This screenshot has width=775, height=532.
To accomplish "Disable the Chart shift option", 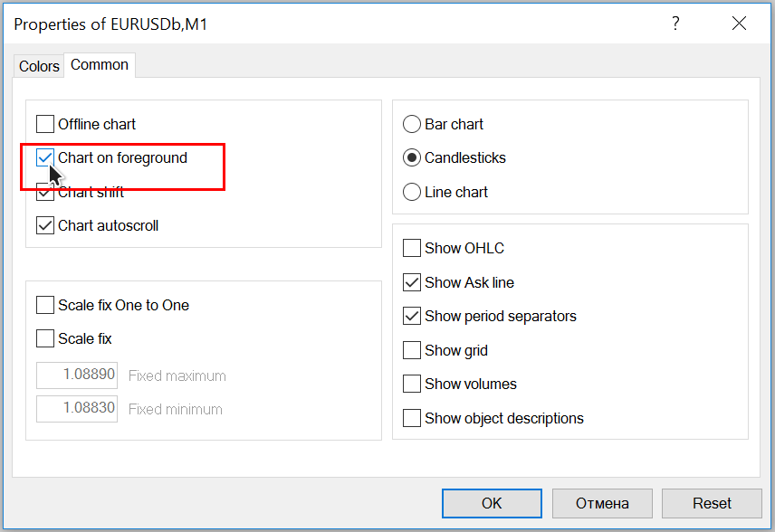I will click(x=45, y=192).
